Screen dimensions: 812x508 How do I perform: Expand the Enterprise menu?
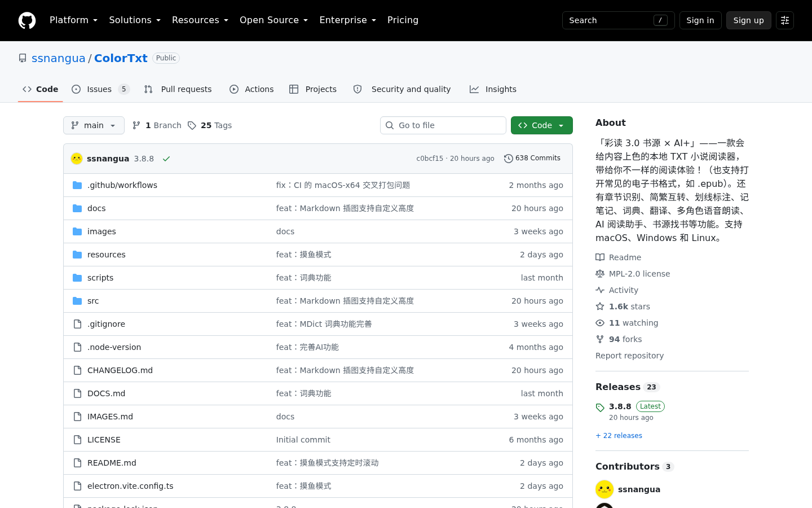click(x=348, y=20)
